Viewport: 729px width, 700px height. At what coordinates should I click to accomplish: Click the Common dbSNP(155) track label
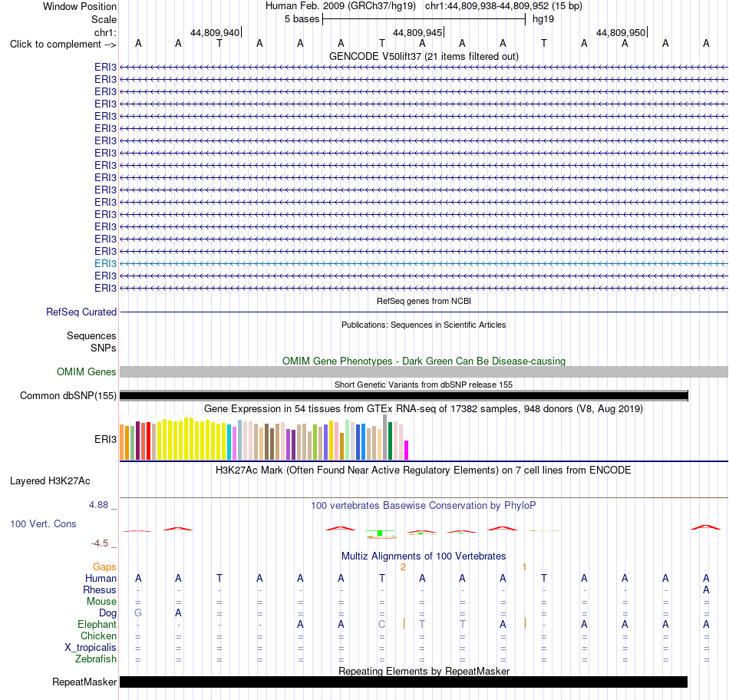click(x=68, y=396)
